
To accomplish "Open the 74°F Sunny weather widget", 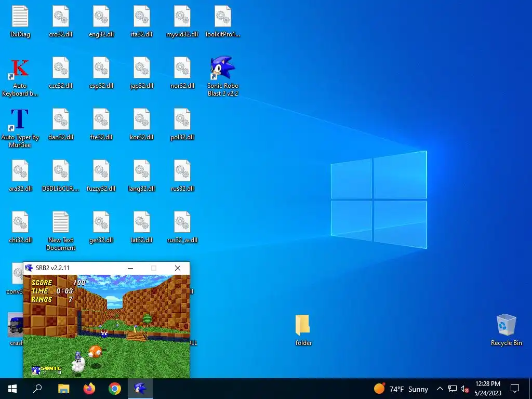I will [401, 389].
